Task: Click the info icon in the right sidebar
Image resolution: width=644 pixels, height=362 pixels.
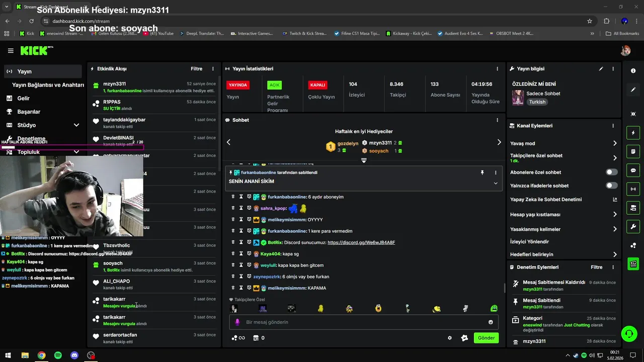Action: click(633, 71)
